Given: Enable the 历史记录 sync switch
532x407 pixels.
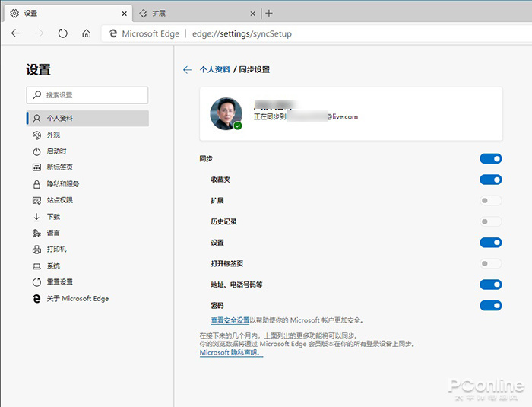Looking at the screenshot, I should click(491, 221).
